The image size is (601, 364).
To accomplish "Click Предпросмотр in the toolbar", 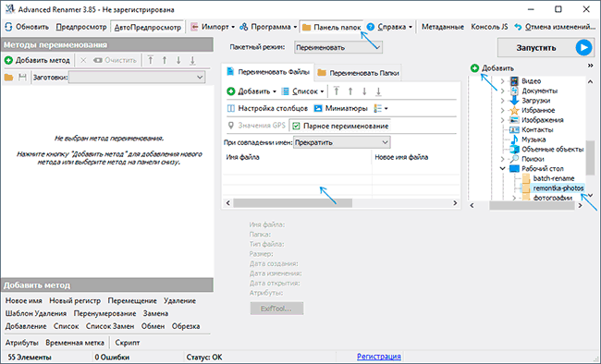I will 80,27.
